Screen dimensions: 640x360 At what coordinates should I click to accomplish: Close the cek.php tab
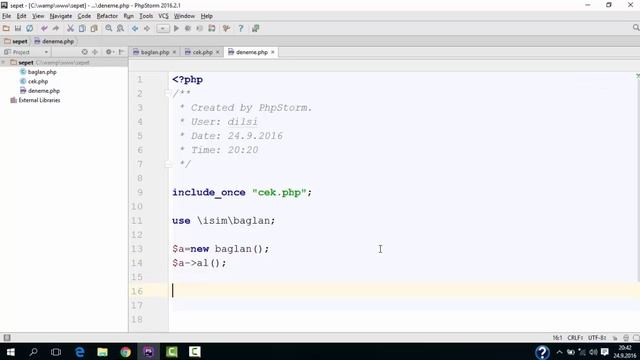(x=218, y=52)
